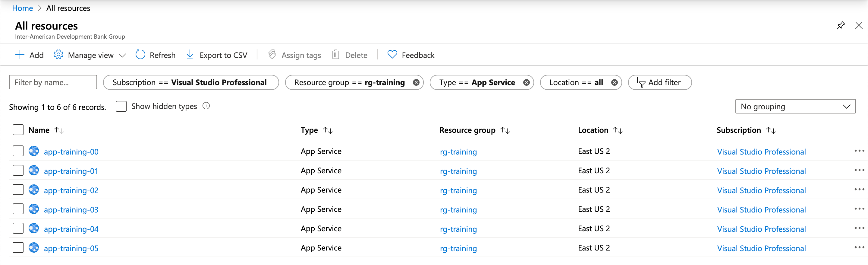Viewport: 868px width, 265px height.
Task: Open more options for app-training-03
Action: (x=859, y=209)
